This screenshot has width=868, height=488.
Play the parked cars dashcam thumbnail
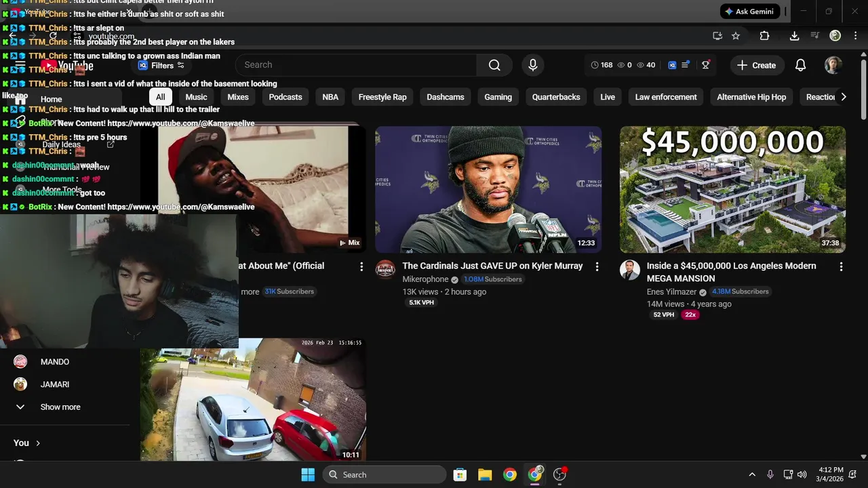253,399
